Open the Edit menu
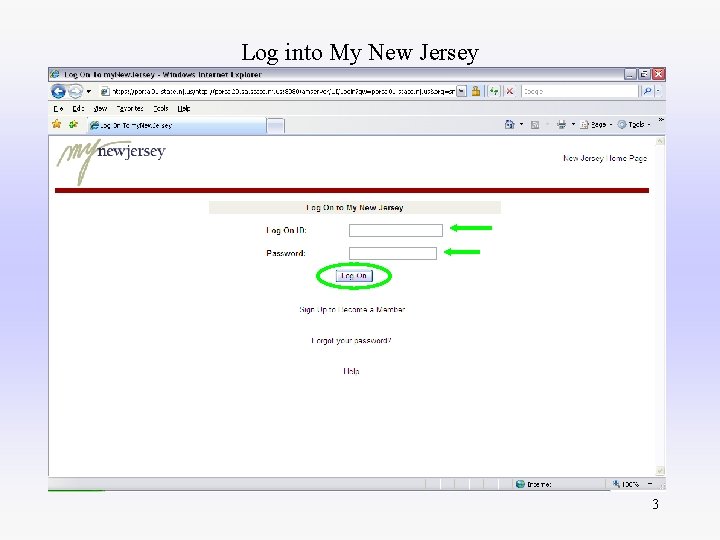 78,109
